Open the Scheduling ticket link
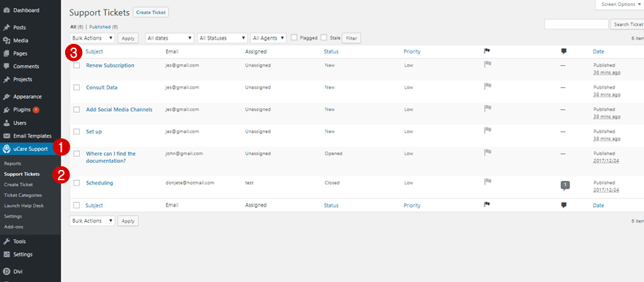 click(100, 183)
